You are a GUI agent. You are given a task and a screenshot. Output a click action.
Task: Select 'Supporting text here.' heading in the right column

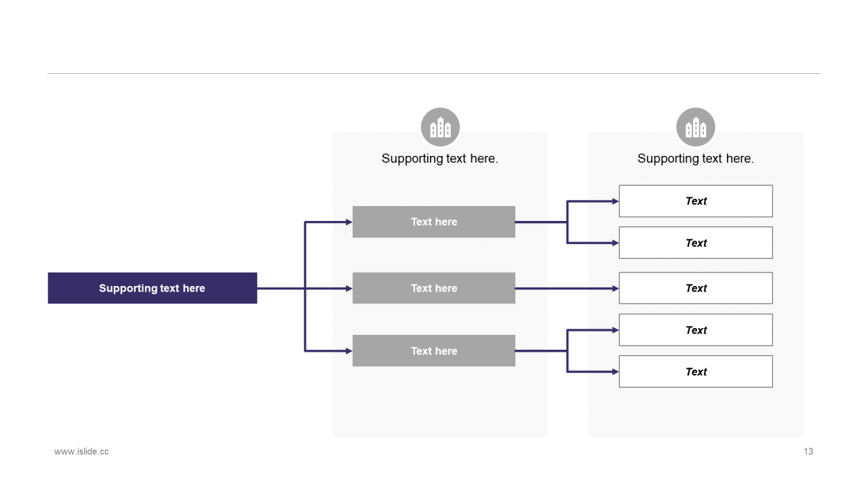(x=696, y=159)
